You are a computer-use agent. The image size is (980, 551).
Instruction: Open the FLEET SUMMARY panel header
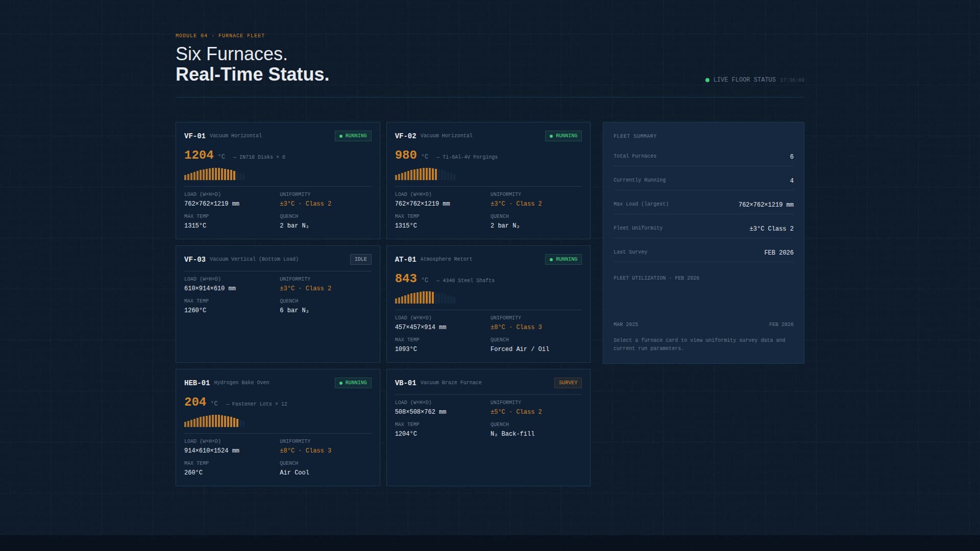click(635, 136)
